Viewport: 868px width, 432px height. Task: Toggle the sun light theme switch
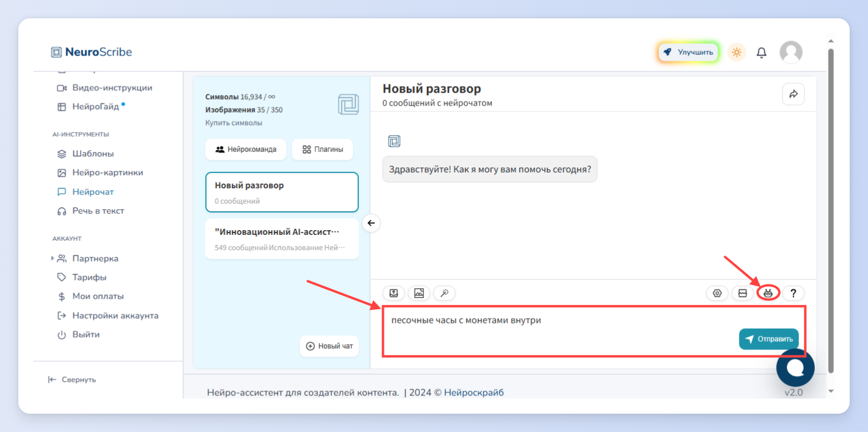coord(736,52)
